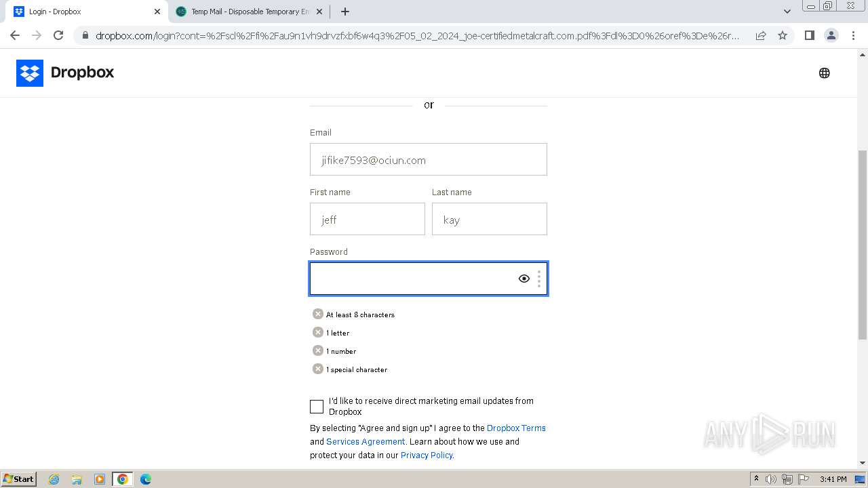Launch Internet Explorer from the taskbar
The height and width of the screenshot is (488, 868).
[54, 479]
